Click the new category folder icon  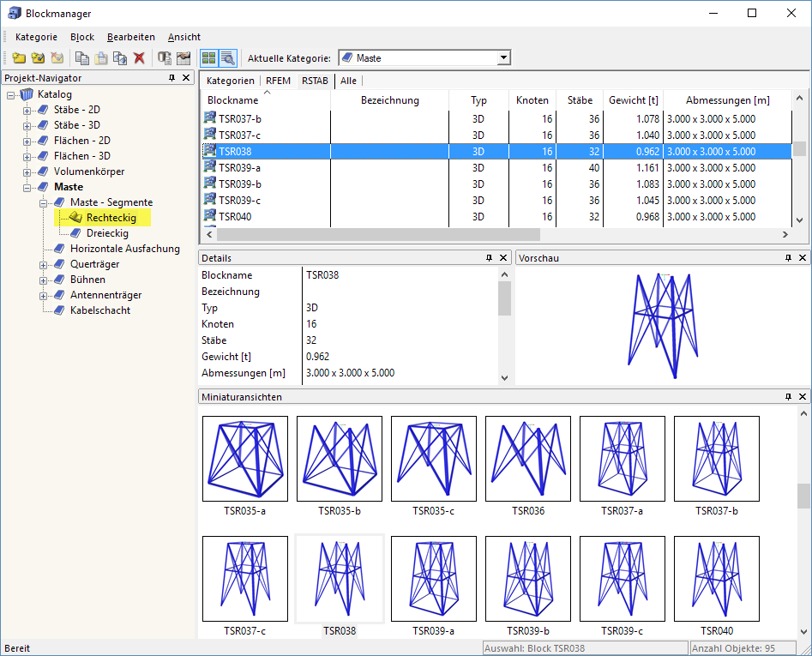18,58
